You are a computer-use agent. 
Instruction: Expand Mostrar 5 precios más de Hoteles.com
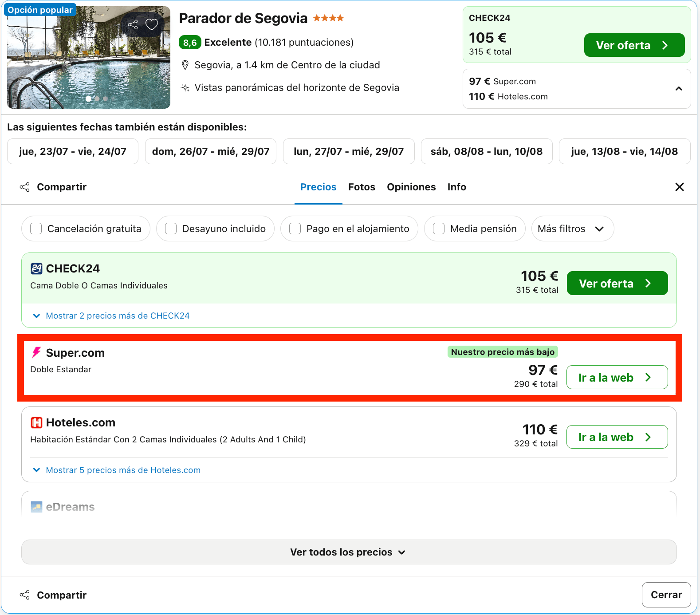[x=117, y=470]
